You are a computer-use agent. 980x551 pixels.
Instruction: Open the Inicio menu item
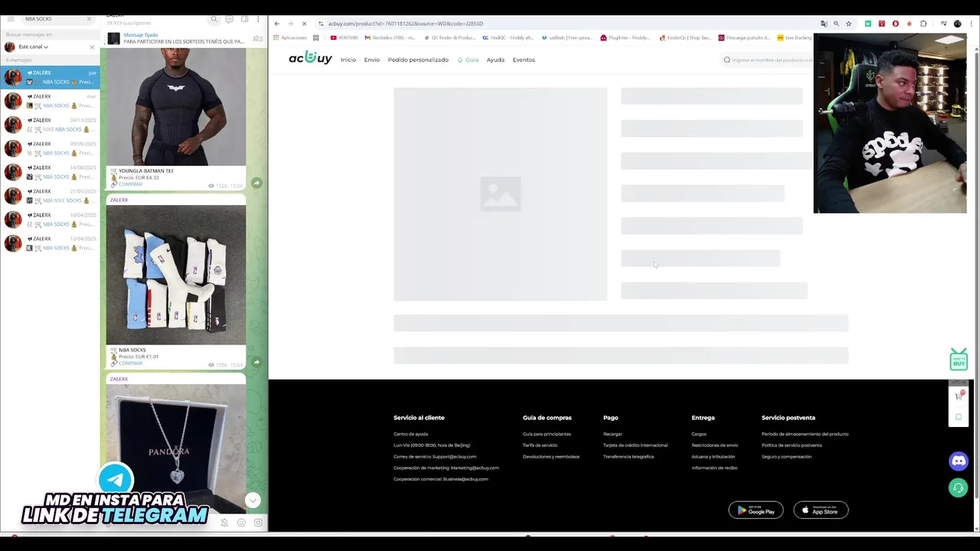click(348, 60)
